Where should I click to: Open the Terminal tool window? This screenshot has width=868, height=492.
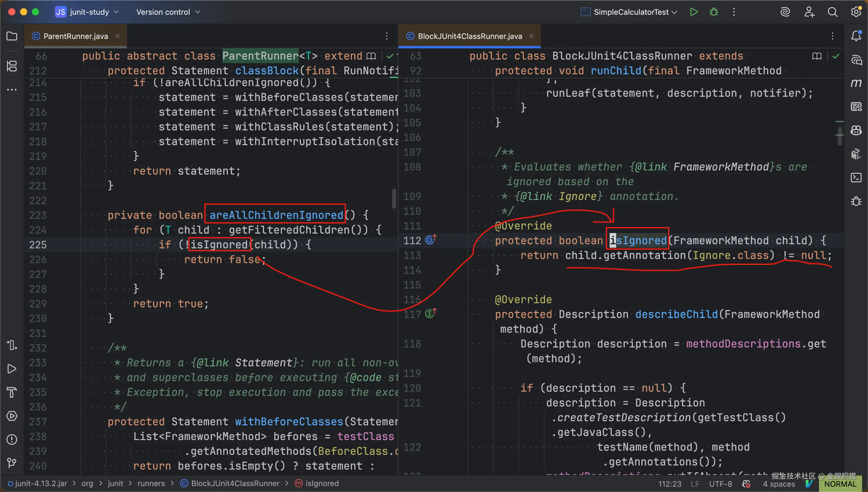856,178
